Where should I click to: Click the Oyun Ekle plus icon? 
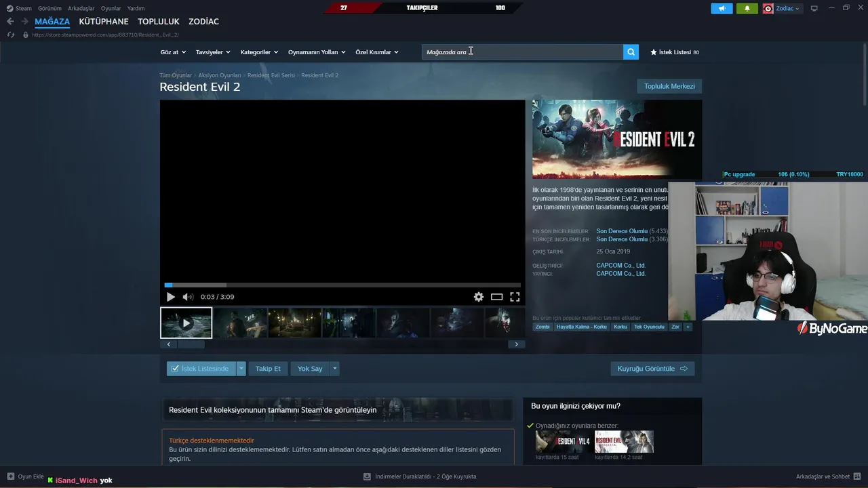point(10,476)
